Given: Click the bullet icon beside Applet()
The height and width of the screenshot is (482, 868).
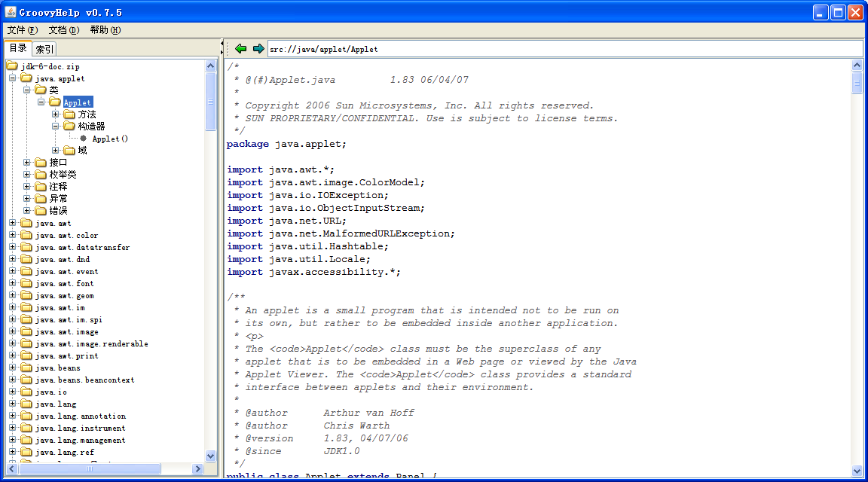Looking at the screenshot, I should tap(83, 139).
